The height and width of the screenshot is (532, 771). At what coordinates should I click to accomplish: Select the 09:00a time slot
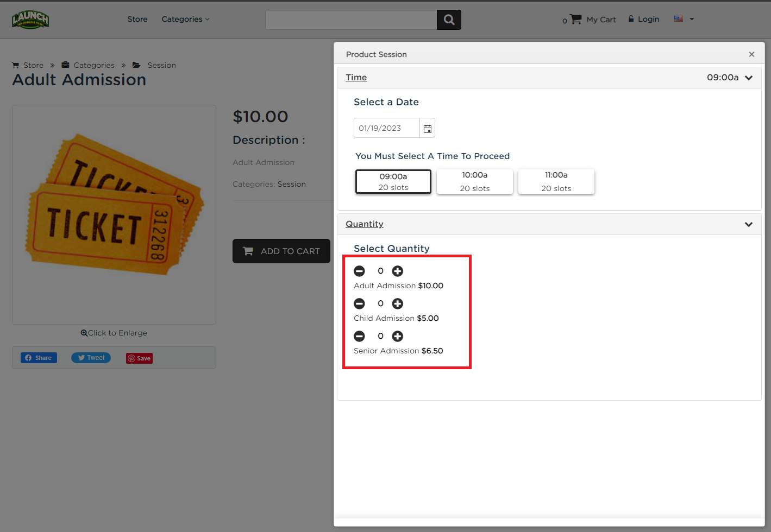pos(393,181)
